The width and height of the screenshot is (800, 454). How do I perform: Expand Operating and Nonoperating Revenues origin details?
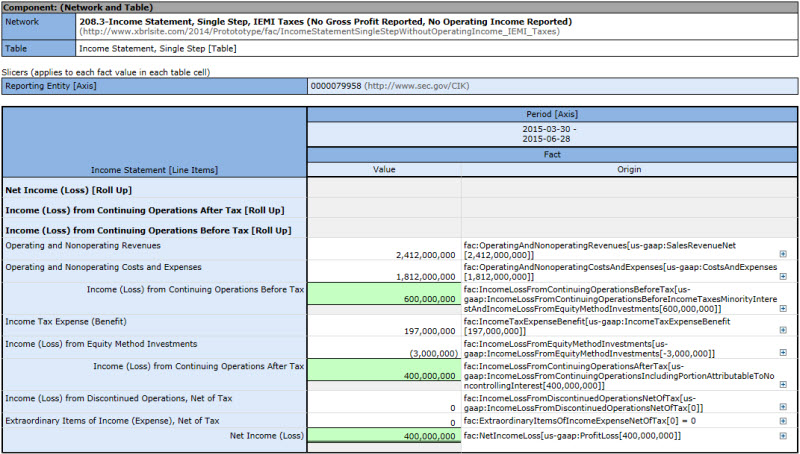tap(783, 254)
